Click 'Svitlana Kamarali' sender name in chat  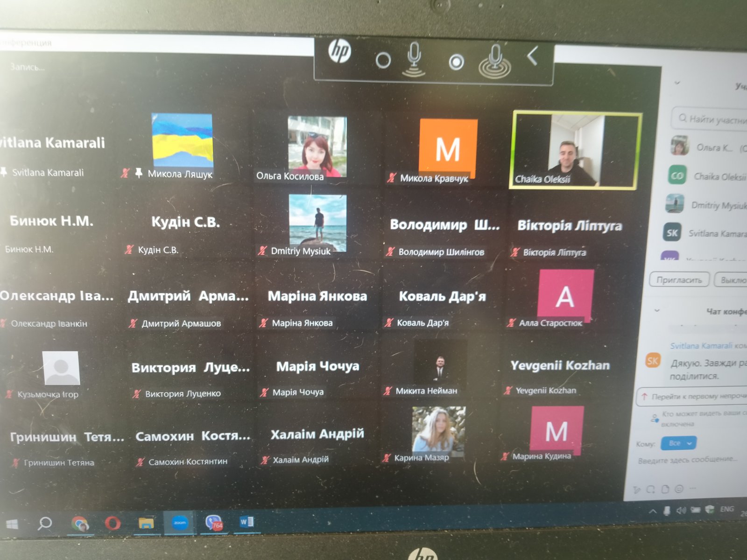pos(701,346)
